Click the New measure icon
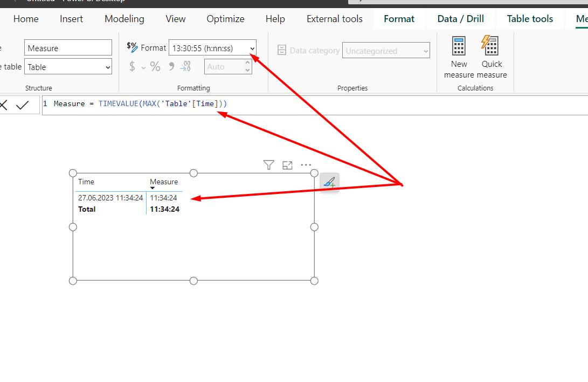The width and height of the screenshot is (588, 382). pos(459,46)
